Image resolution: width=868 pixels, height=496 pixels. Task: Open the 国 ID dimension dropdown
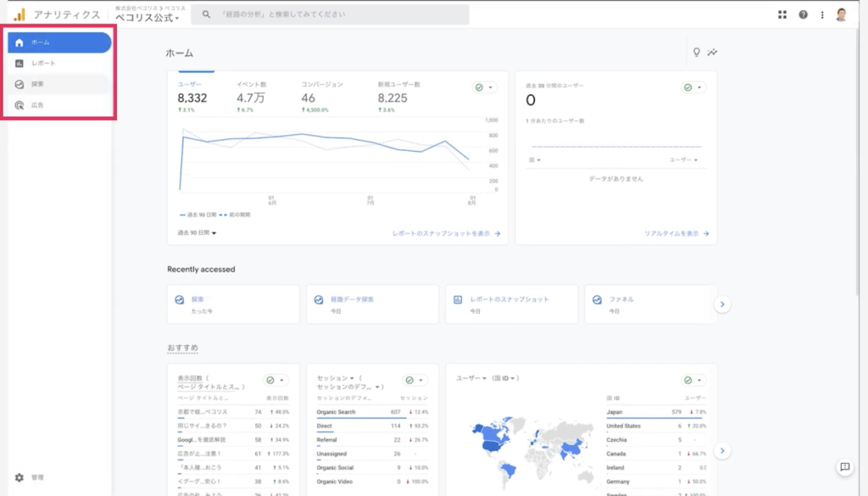coord(504,379)
